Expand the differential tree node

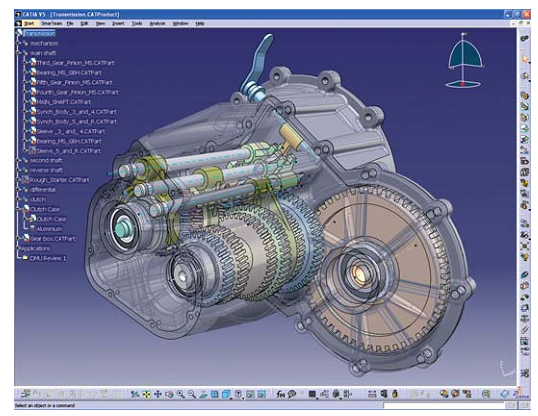pos(18,190)
